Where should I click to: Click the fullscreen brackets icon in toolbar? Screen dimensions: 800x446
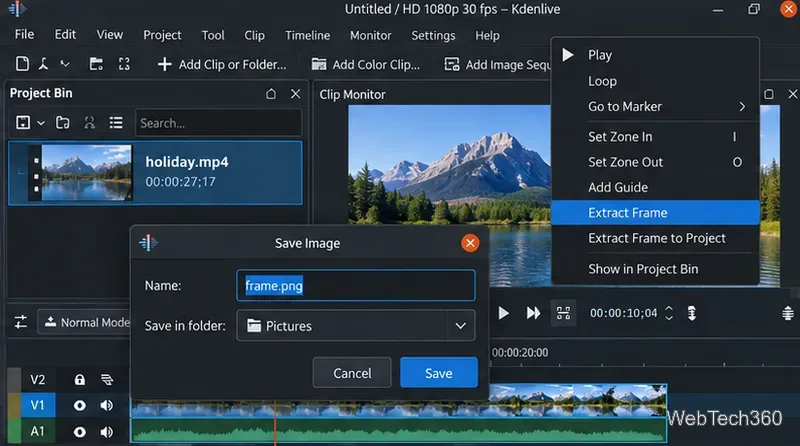click(x=124, y=64)
